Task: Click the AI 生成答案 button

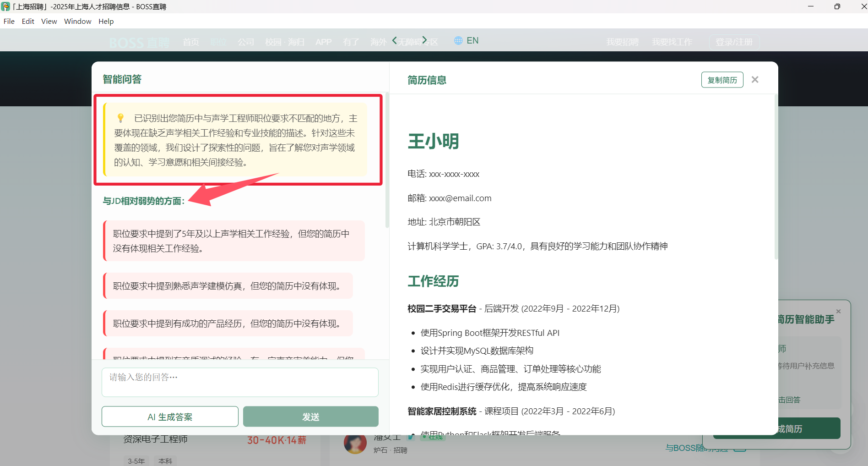Action: coord(170,417)
